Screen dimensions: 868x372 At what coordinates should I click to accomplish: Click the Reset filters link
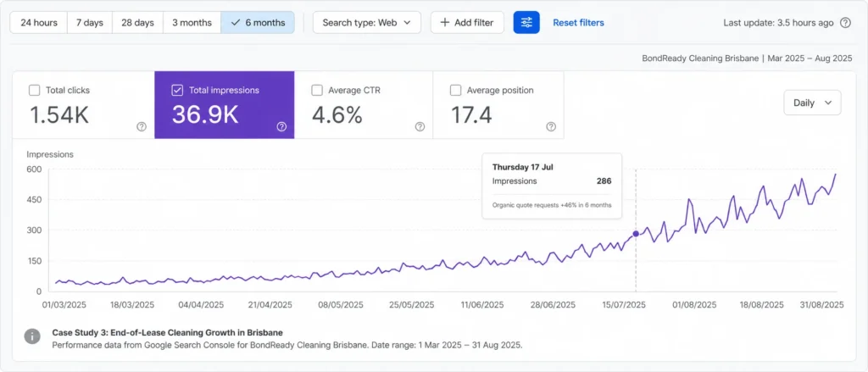coord(578,23)
